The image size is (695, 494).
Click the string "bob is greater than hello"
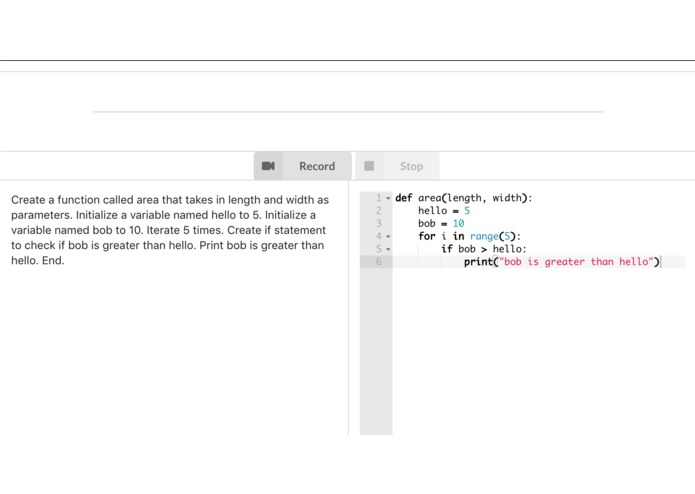[576, 262]
